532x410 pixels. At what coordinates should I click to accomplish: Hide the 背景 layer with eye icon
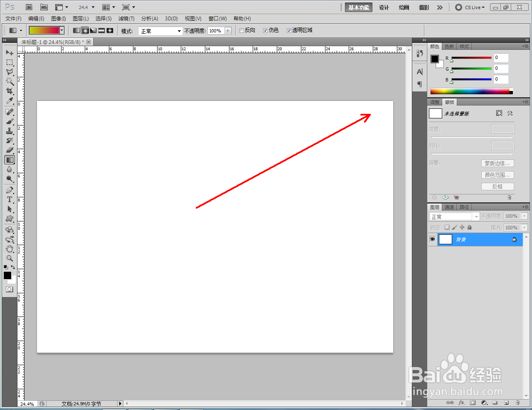point(433,239)
